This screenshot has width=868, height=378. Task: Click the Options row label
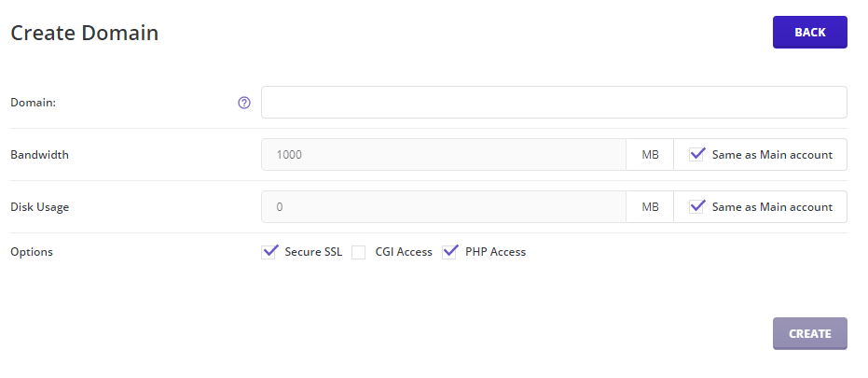pos(32,252)
